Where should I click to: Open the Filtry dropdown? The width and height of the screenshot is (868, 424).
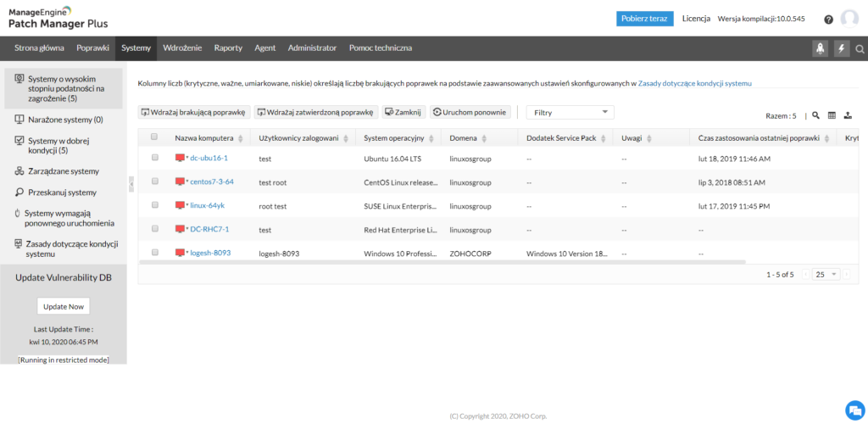click(x=570, y=112)
